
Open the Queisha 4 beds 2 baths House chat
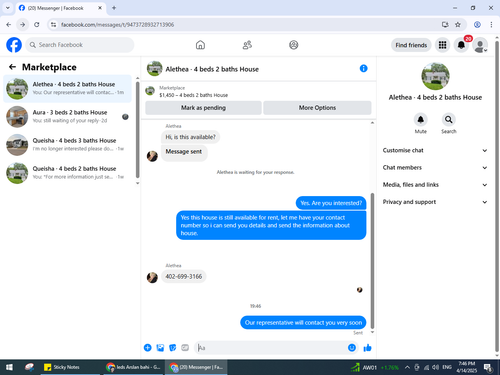coord(68,173)
